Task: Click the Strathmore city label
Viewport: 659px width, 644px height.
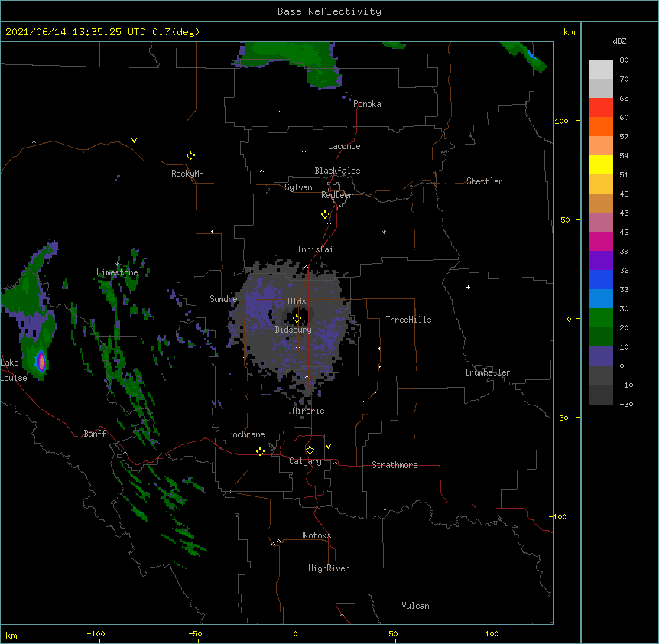Action: [394, 465]
